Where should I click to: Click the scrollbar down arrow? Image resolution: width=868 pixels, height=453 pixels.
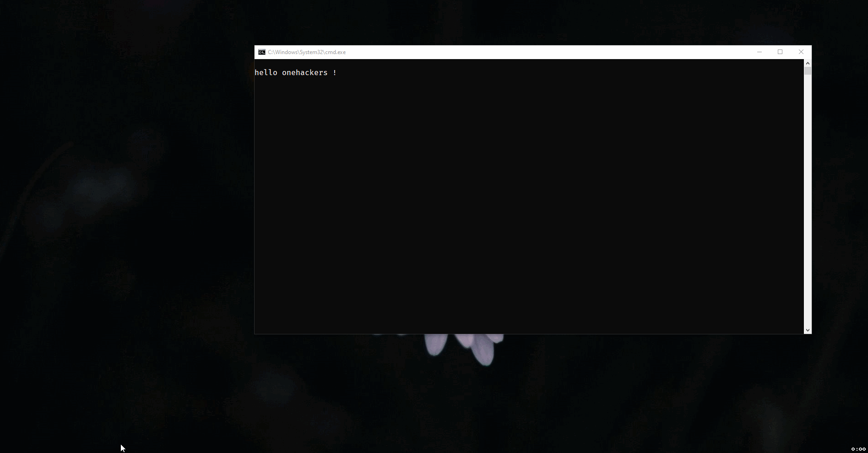coord(808,329)
